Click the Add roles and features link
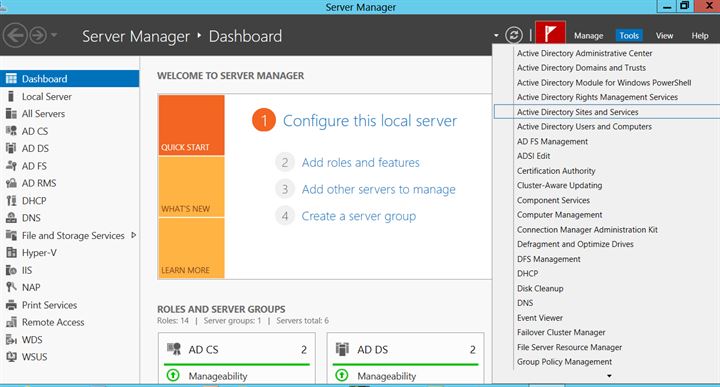The width and height of the screenshot is (720, 387). [360, 163]
